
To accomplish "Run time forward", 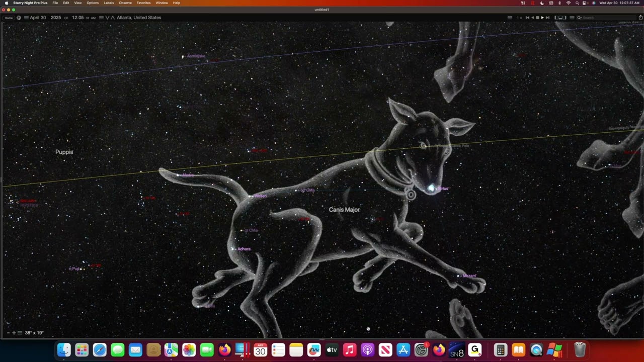I will [542, 18].
